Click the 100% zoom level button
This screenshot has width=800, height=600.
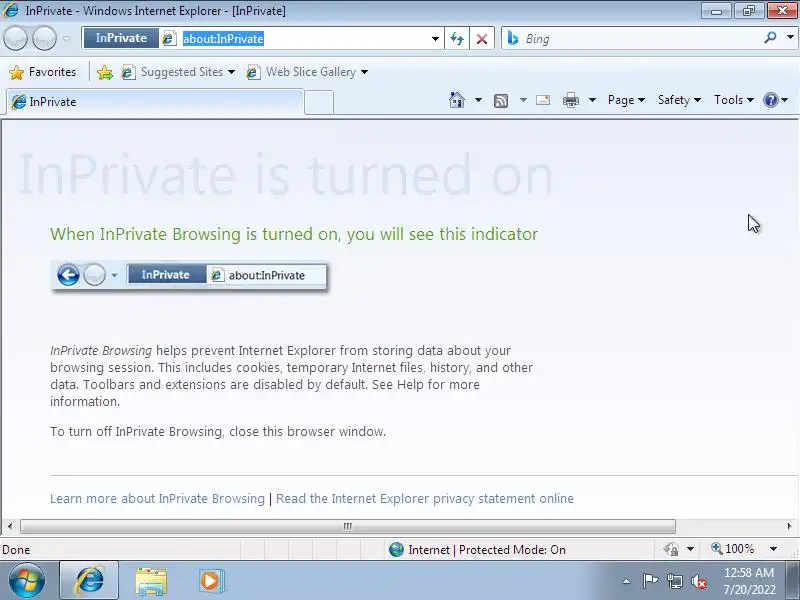(733, 549)
